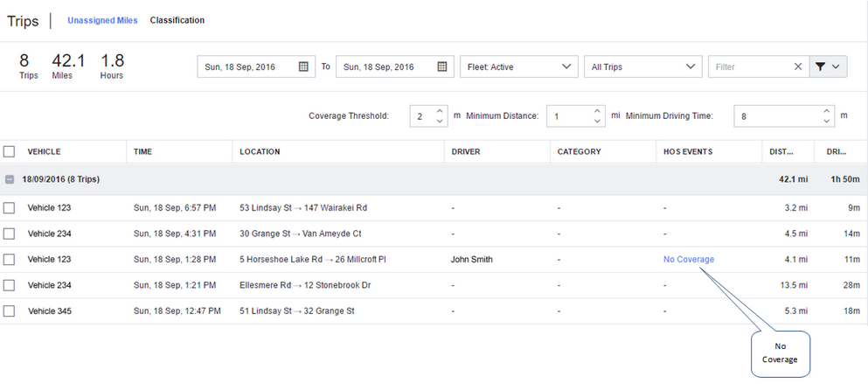868x384 pixels.
Task: Decrease the Minimum Distance value
Action: (597, 122)
